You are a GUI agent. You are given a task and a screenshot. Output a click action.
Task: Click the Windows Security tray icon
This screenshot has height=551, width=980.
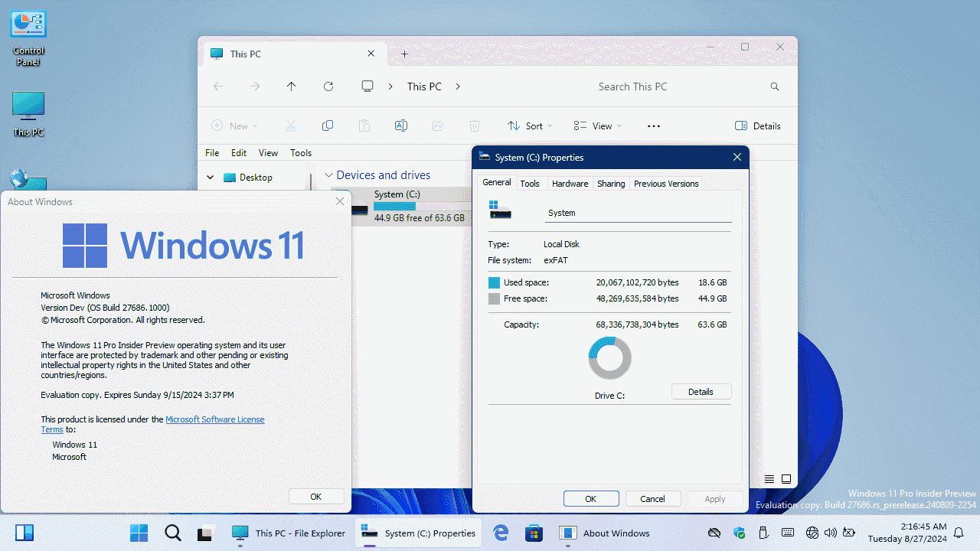coord(739,533)
